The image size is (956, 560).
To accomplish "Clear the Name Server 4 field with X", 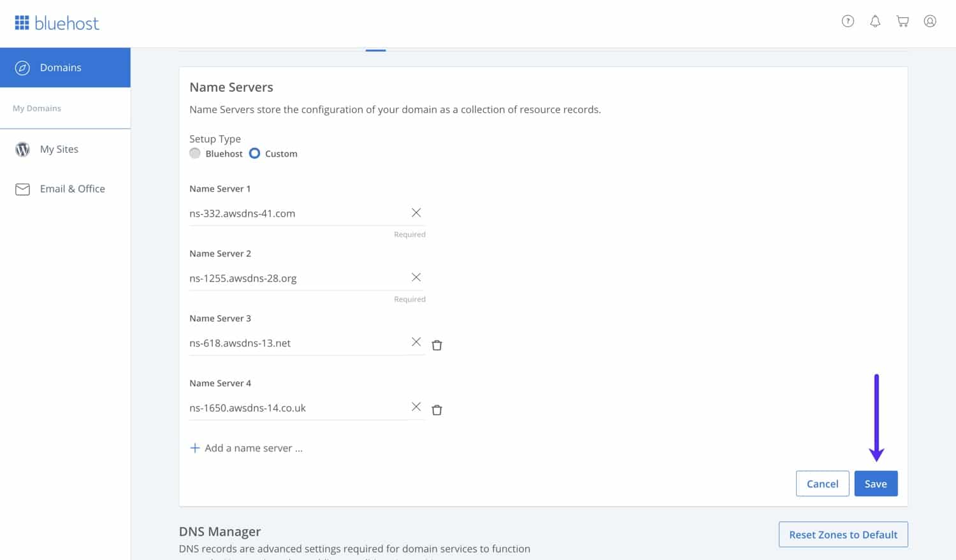I will coord(416,406).
